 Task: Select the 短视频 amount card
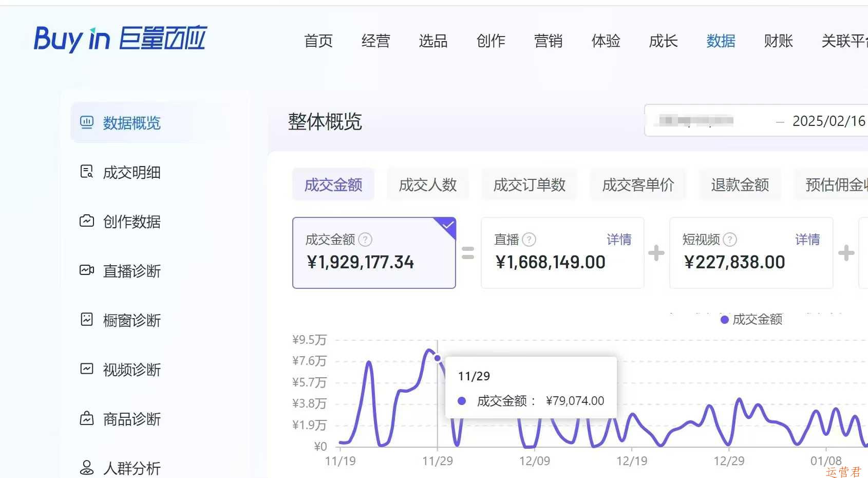tap(751, 253)
